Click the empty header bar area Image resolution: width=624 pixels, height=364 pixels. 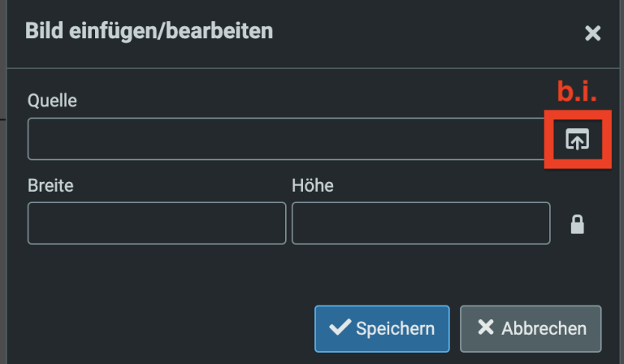pos(422,32)
